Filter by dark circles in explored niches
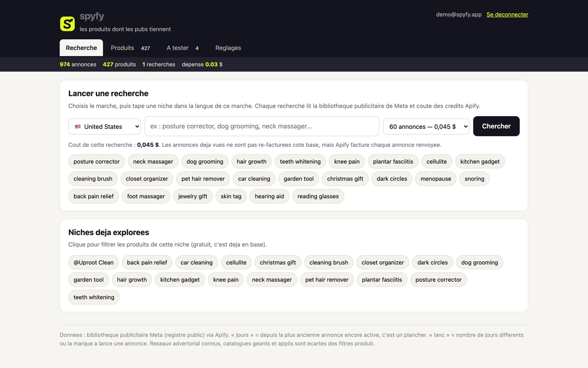Screen dimensions: 588x368 (432, 263)
